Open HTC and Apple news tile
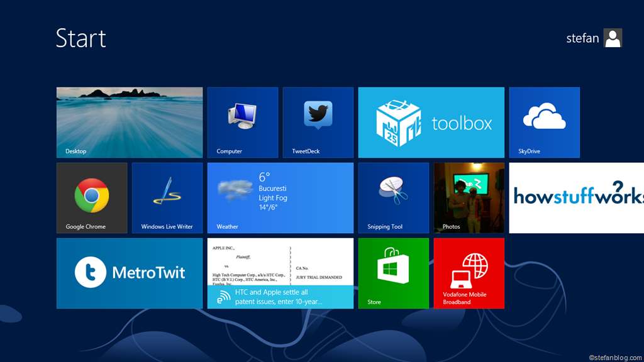The width and height of the screenshot is (644, 362). tap(280, 273)
